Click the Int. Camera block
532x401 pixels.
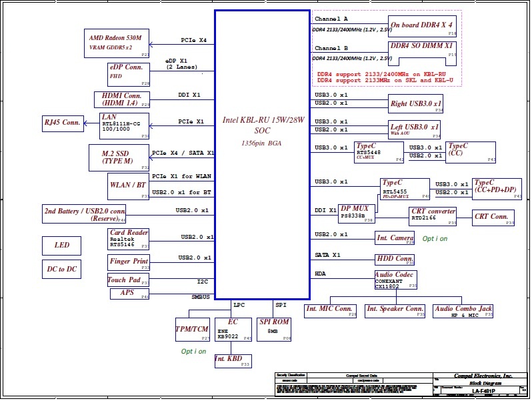[395, 238]
